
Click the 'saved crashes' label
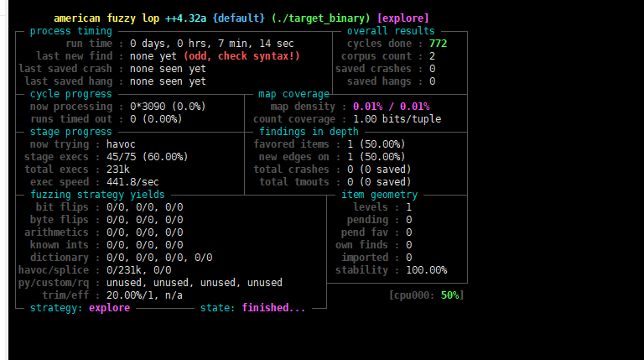click(373, 69)
